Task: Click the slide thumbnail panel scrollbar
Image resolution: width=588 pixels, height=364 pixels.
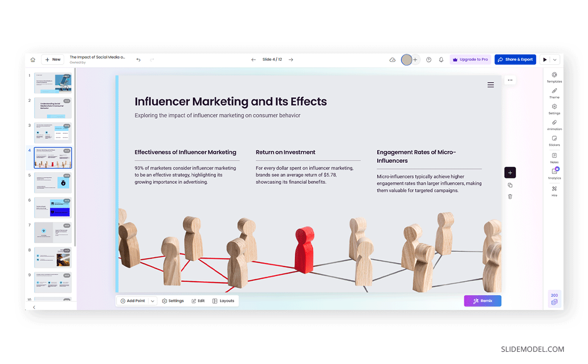Action: pyautogui.click(x=75, y=157)
